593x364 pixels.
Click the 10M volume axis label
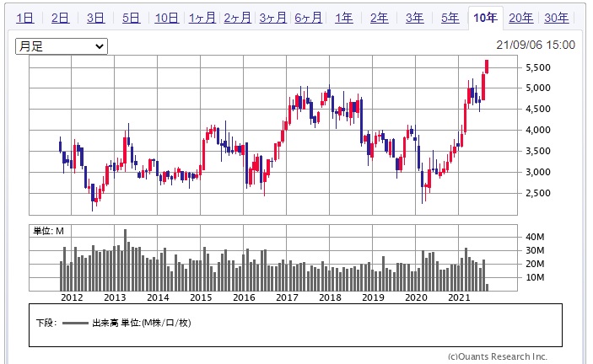click(535, 277)
